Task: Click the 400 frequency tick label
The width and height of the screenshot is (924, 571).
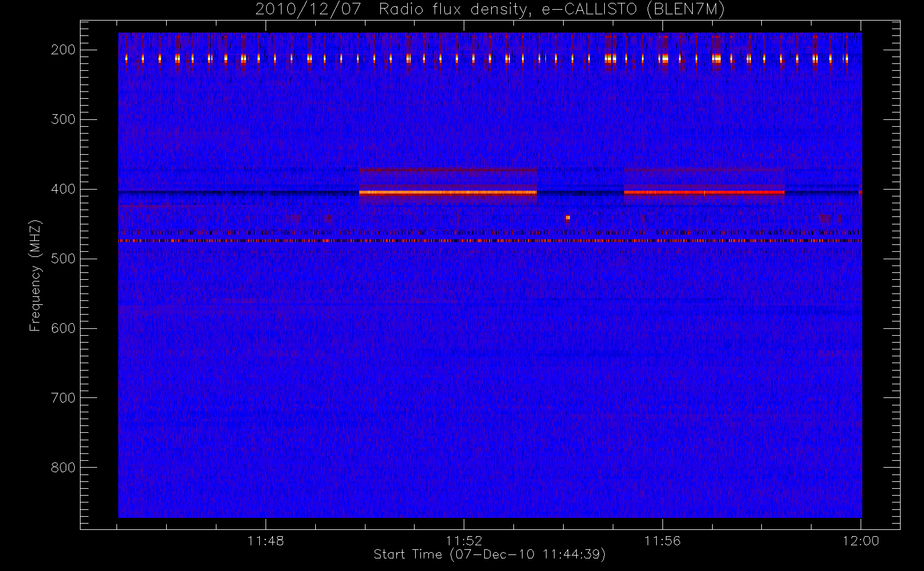Action: [x=63, y=189]
